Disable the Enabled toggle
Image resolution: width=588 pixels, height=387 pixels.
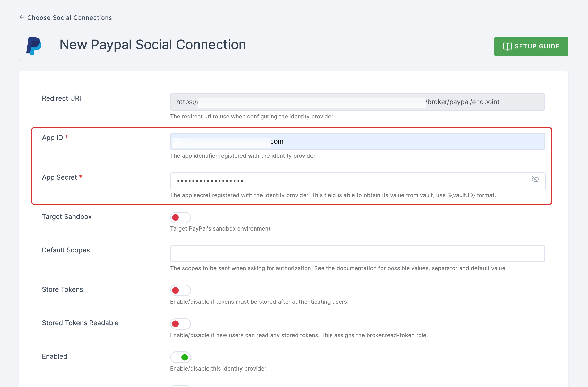(x=180, y=357)
